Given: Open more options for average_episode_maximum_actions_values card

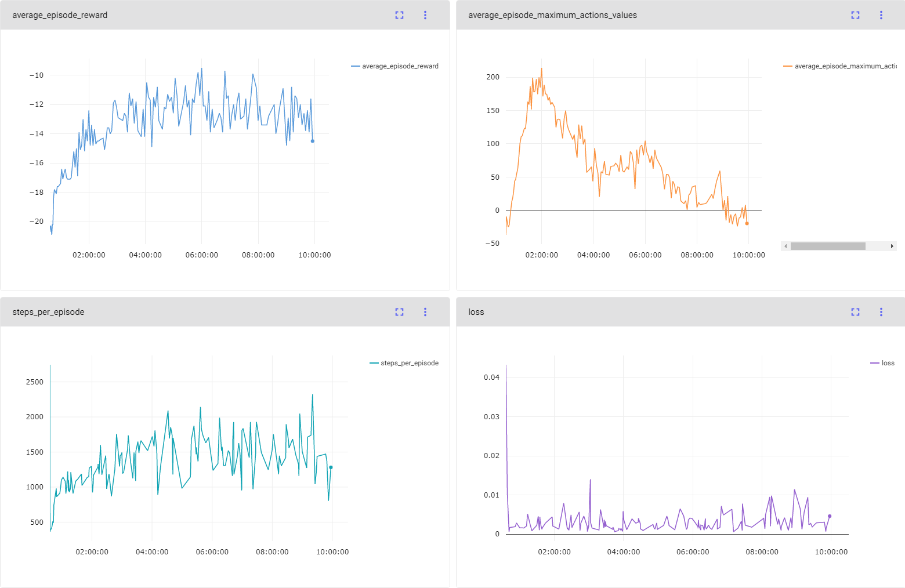Looking at the screenshot, I should point(881,15).
